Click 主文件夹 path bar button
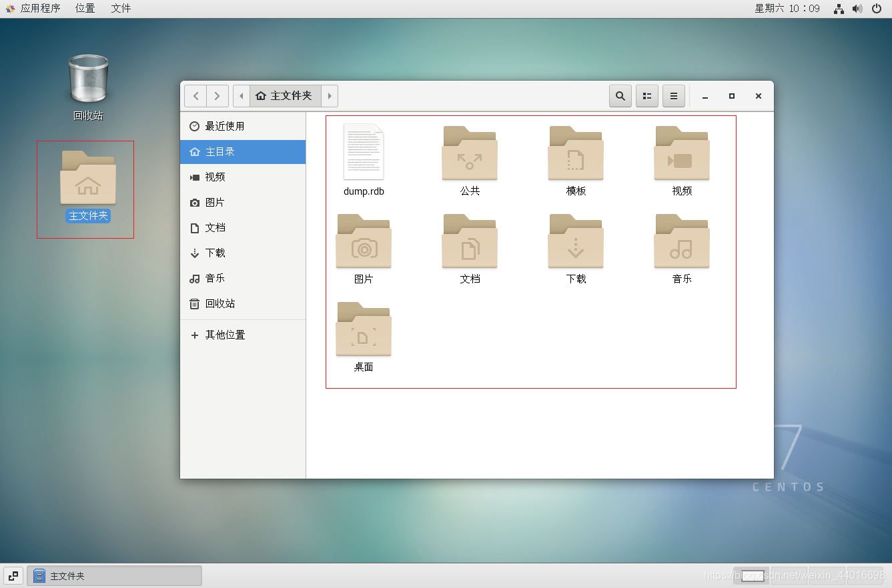Screen dimensions: 892x588 [286, 96]
